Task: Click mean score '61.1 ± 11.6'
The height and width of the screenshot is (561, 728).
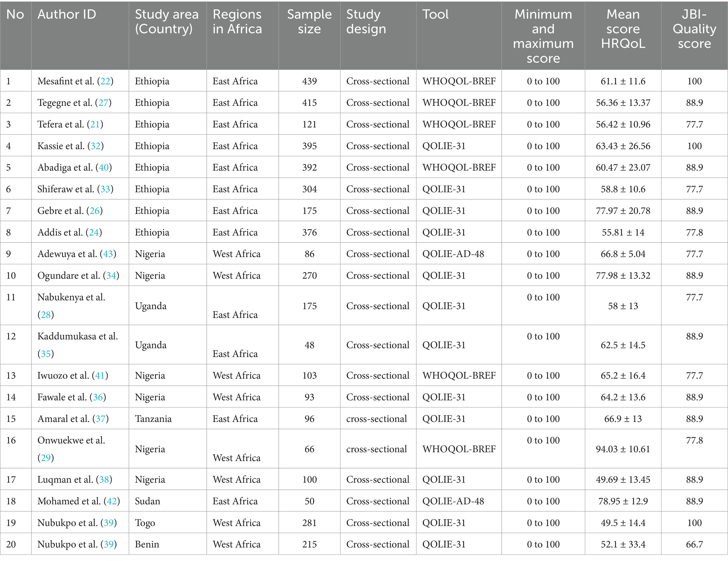Action: 623,81
